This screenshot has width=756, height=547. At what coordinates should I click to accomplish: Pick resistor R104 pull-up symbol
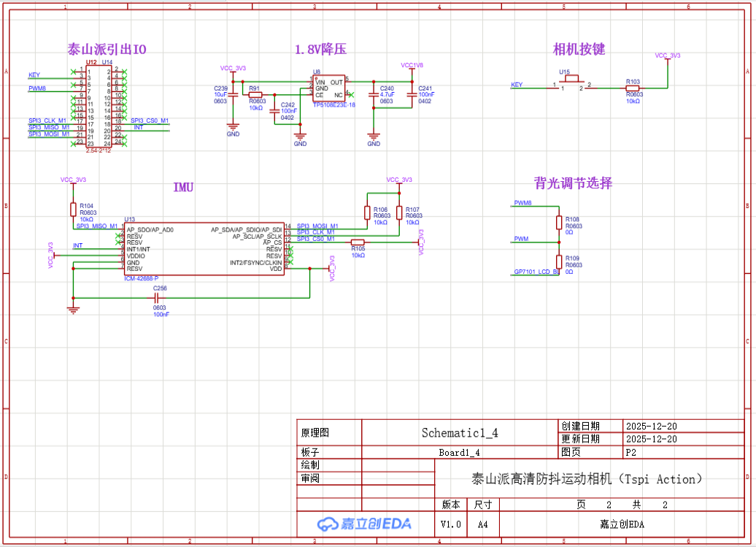73,210
